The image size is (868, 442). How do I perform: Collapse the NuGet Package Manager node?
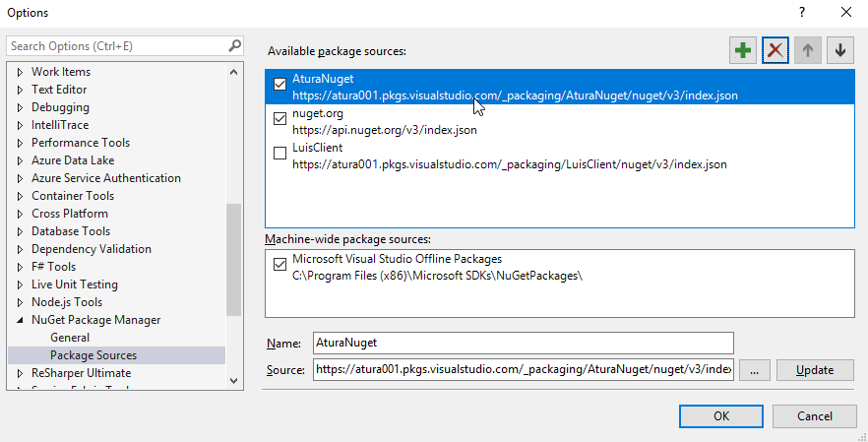point(20,320)
